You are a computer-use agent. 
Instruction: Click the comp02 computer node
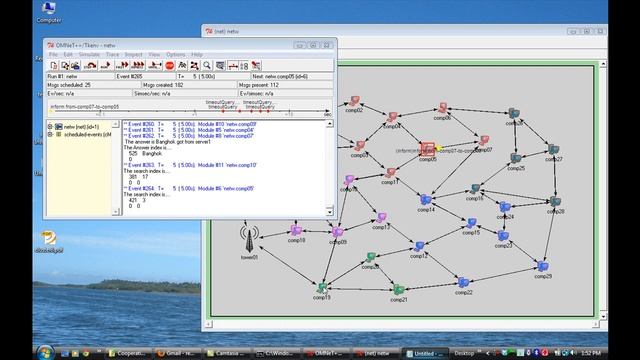pyautogui.click(x=354, y=101)
